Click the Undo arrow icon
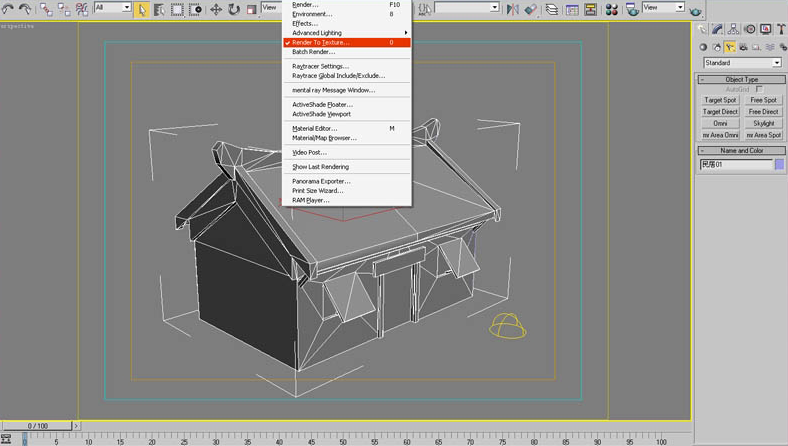788x446 pixels. tap(9, 8)
